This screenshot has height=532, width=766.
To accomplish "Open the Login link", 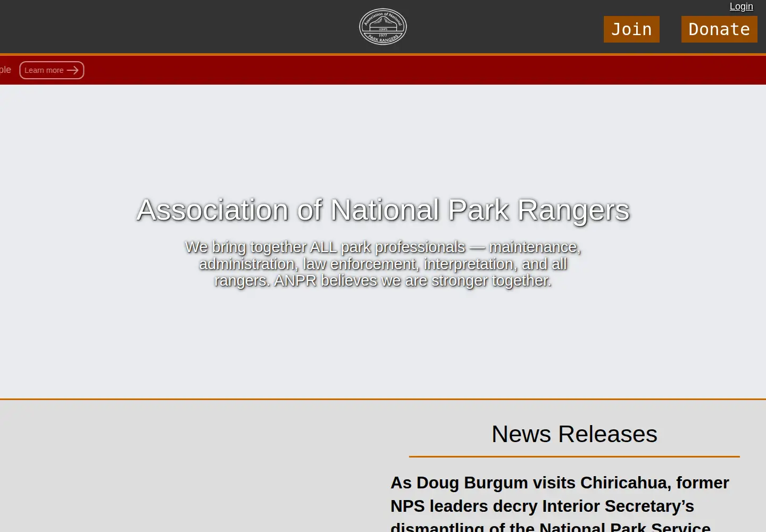I will (x=741, y=6).
